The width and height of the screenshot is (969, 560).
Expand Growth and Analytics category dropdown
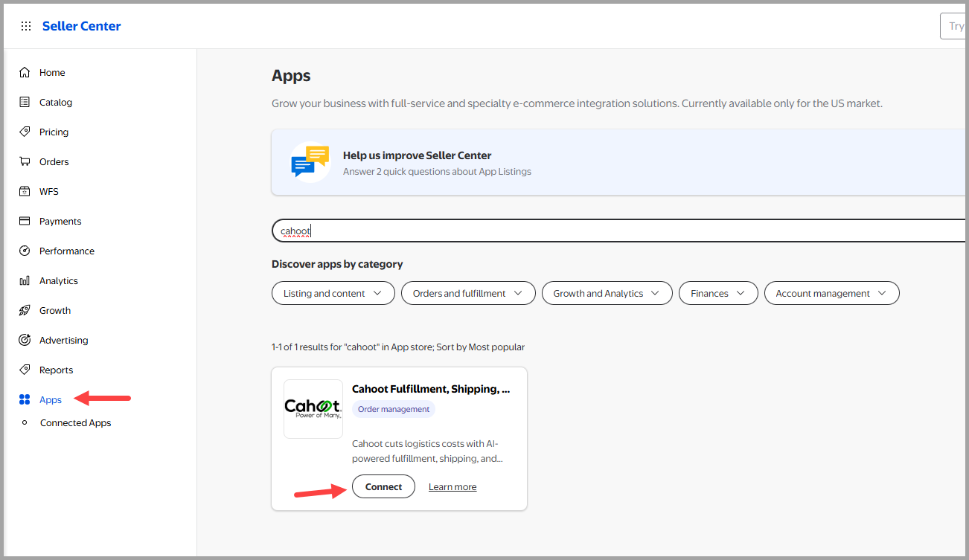click(x=607, y=293)
